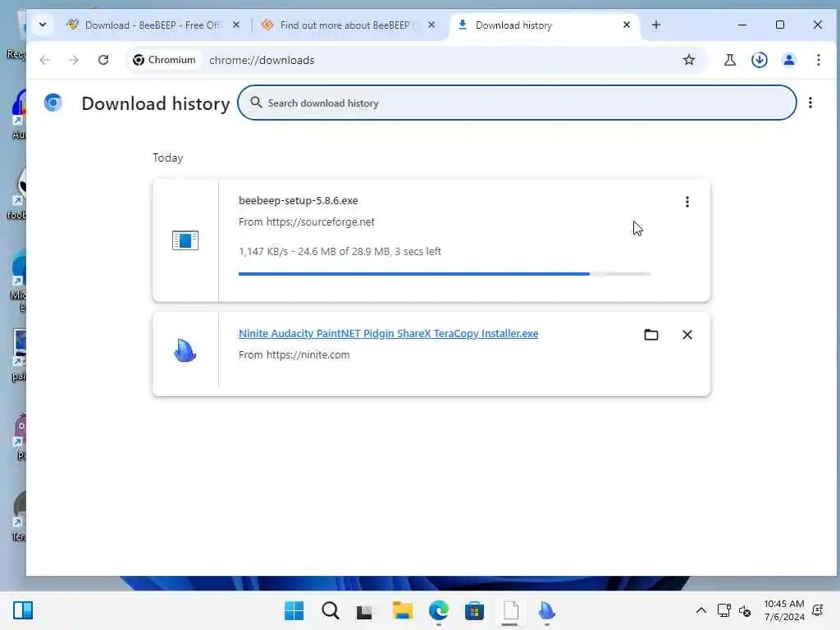Click the From https://ninite.com text

click(x=294, y=354)
